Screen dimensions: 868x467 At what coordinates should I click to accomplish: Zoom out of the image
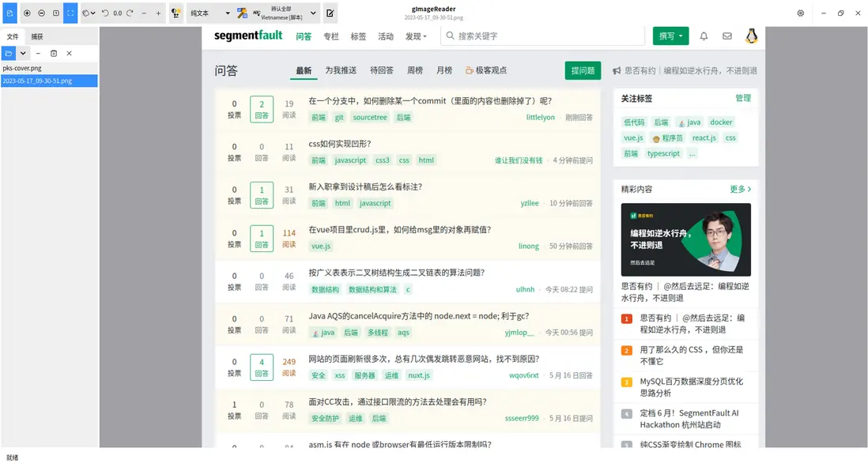click(40, 13)
